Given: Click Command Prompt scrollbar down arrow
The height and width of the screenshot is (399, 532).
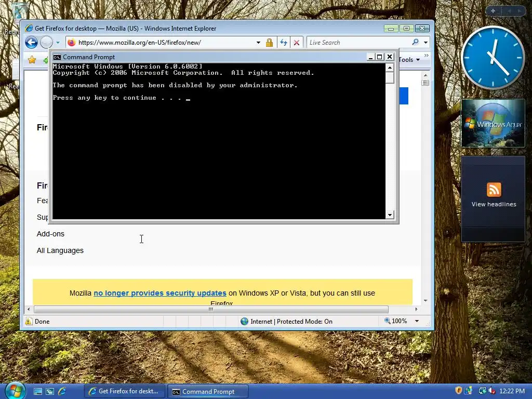Looking at the screenshot, I should [390, 215].
